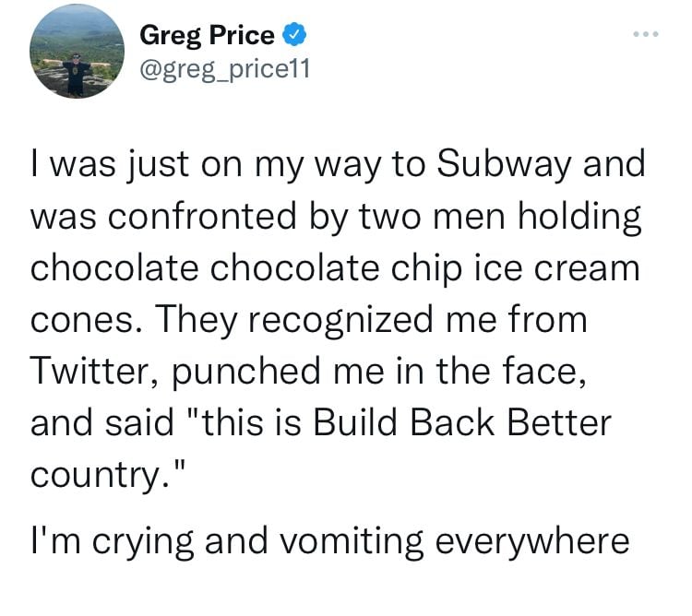Select the phrase Build Back Better
The width and height of the screenshot is (692, 616).
(x=462, y=422)
